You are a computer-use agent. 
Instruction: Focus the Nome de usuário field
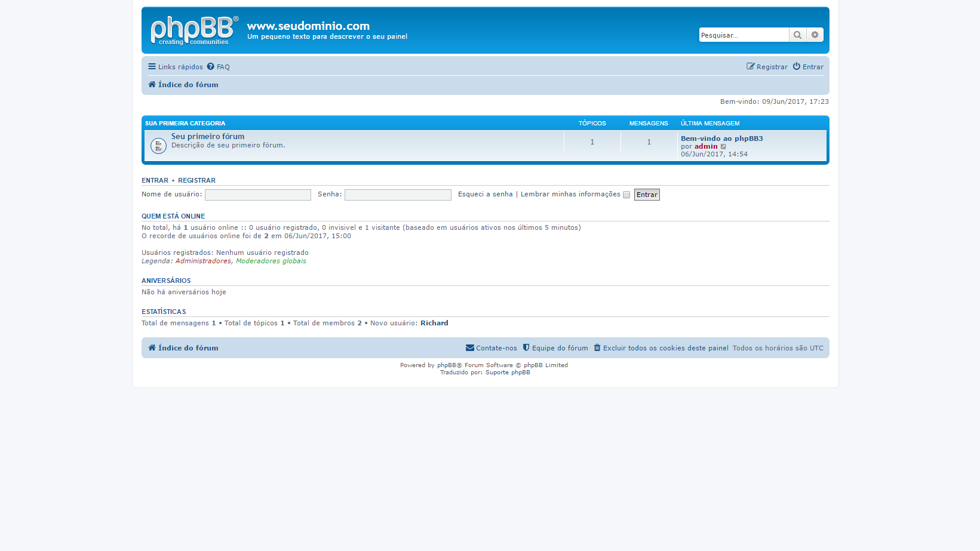[x=258, y=195]
